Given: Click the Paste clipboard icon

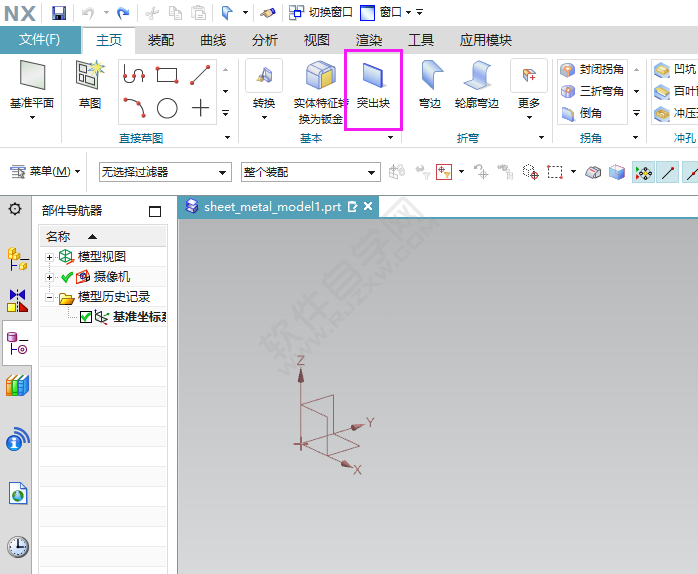Looking at the screenshot, I should click(199, 13).
